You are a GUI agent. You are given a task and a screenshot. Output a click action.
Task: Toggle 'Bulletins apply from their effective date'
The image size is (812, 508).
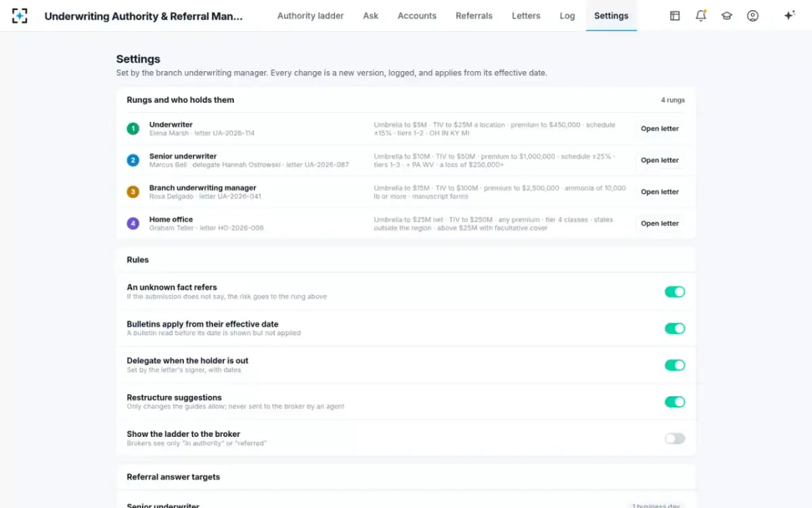tap(675, 329)
